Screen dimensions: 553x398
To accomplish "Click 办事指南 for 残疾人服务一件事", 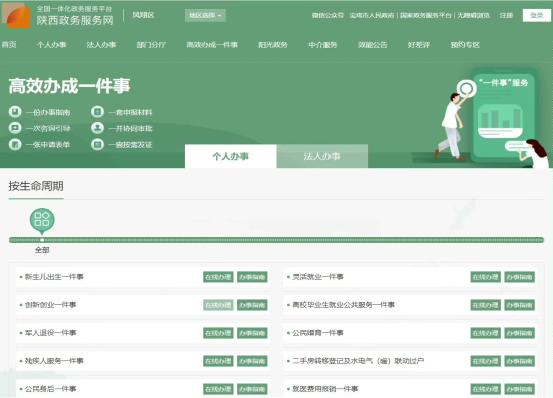I will pos(252,361).
